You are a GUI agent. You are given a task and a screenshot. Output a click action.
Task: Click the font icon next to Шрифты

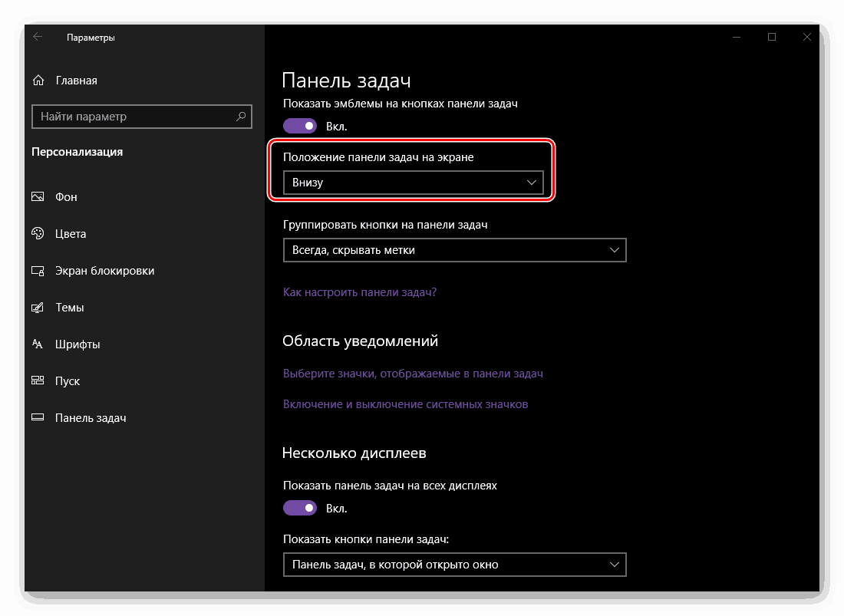click(x=38, y=344)
